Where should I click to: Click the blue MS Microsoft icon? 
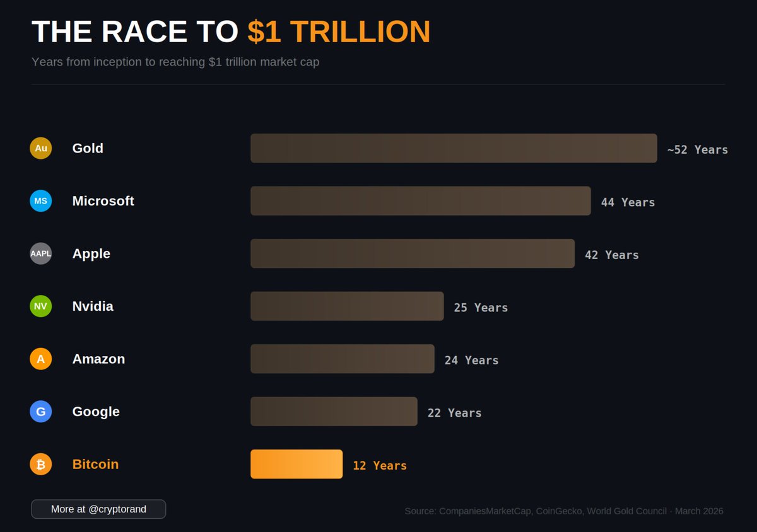pyautogui.click(x=41, y=201)
